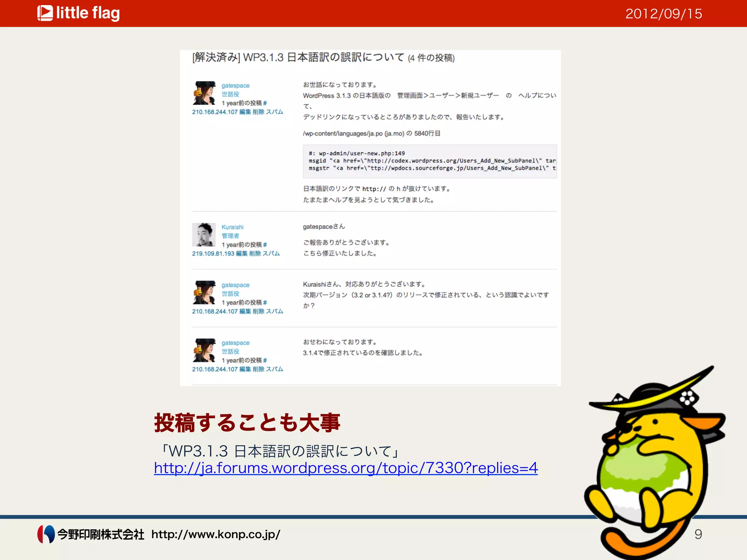Click the msgstr line in the code block

point(432,168)
